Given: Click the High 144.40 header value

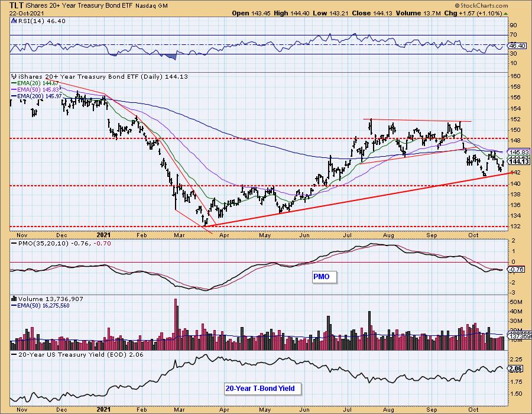Looking at the screenshot, I should (292, 13).
